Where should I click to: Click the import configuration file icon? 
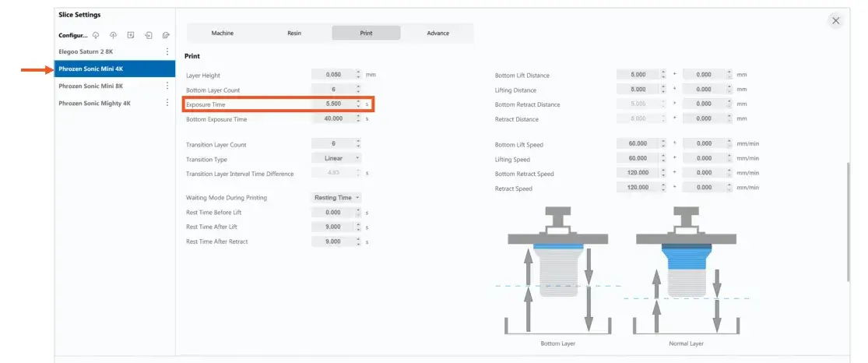pyautogui.click(x=148, y=35)
